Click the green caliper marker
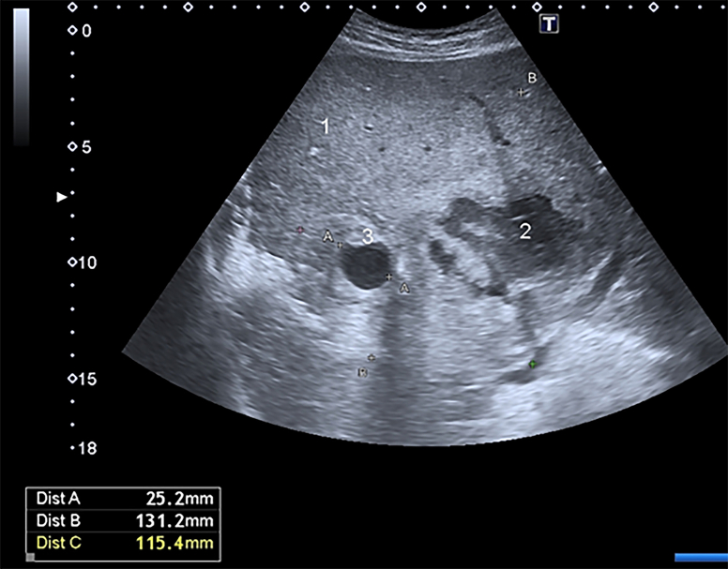This screenshot has width=728, height=569. click(533, 365)
